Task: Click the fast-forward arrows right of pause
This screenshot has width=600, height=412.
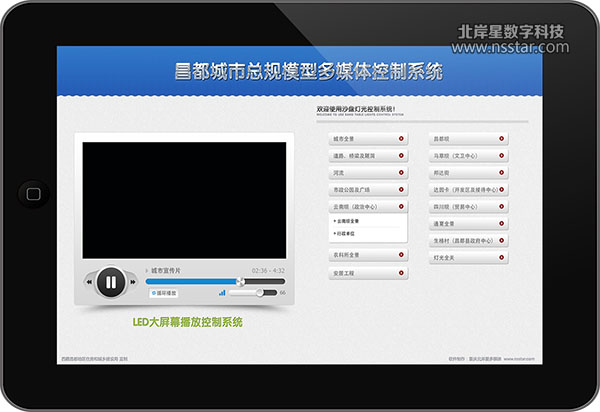Action: coord(132,282)
